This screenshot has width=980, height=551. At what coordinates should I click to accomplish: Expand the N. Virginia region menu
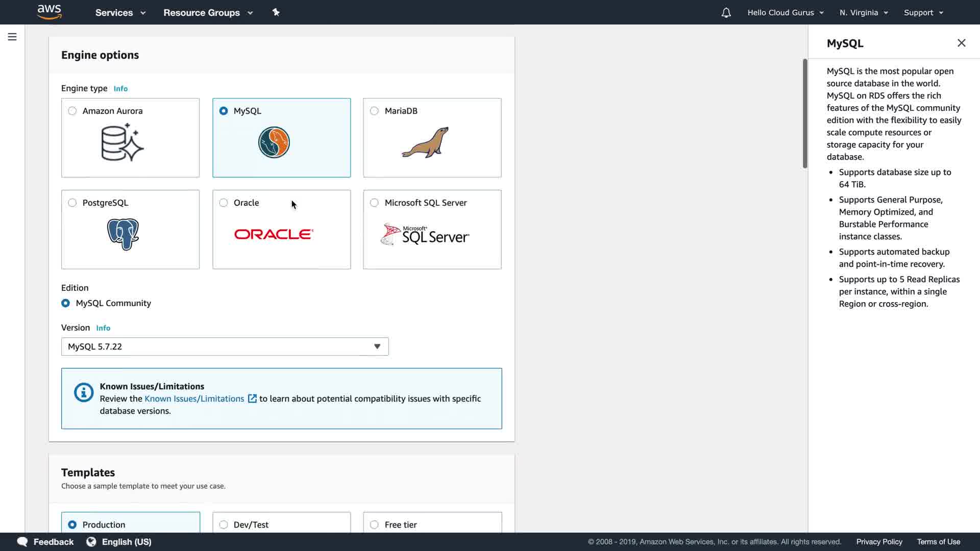tap(864, 13)
